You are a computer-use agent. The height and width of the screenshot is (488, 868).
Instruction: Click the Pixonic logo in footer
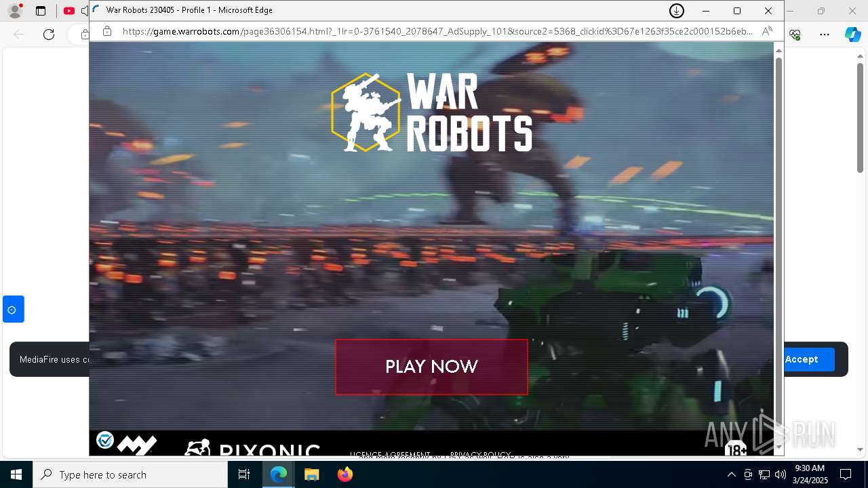(252, 448)
